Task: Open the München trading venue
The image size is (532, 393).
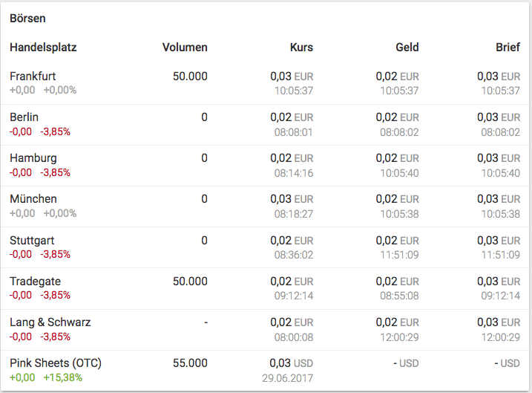Action: tap(33, 199)
